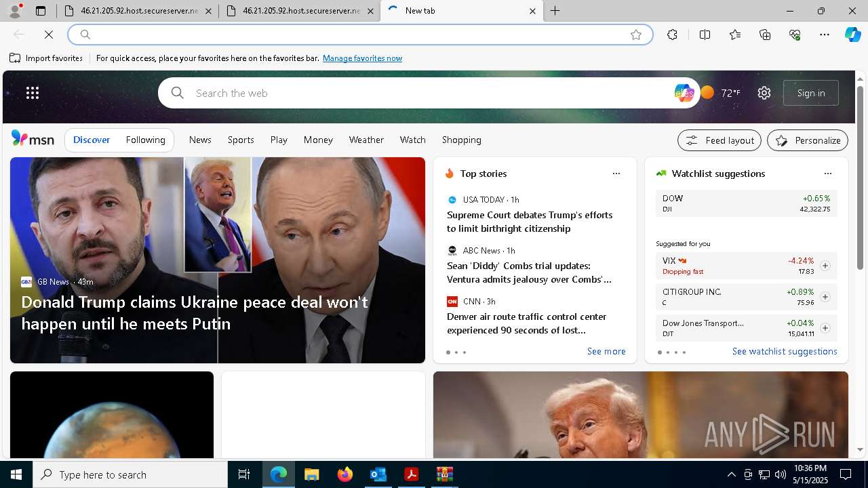Add VIX to watchlist
Image resolution: width=868 pixels, height=488 pixels.
[825, 266]
